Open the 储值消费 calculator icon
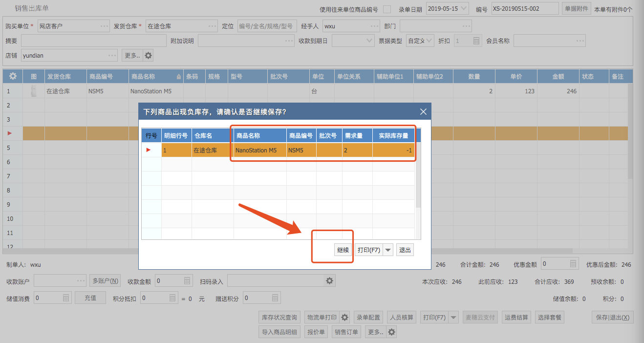This screenshot has width=644, height=343. click(66, 298)
